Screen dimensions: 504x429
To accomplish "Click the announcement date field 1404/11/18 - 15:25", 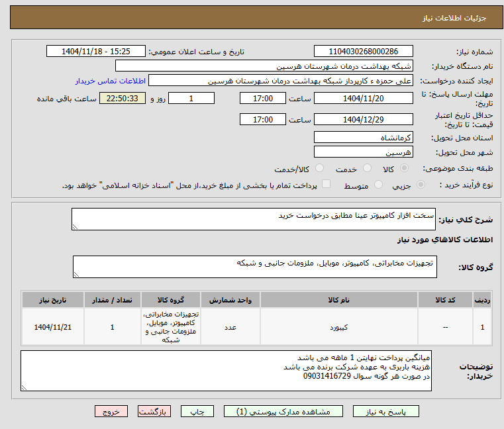I will coord(96,52).
